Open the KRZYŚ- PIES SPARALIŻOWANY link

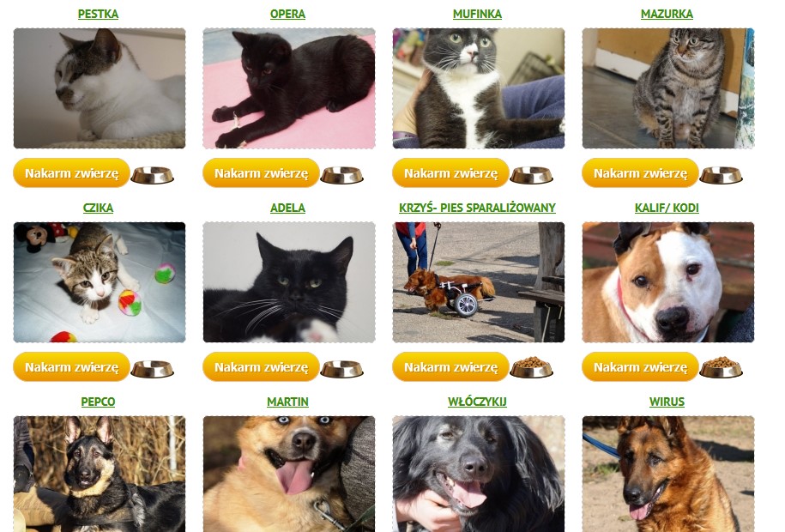click(x=477, y=208)
